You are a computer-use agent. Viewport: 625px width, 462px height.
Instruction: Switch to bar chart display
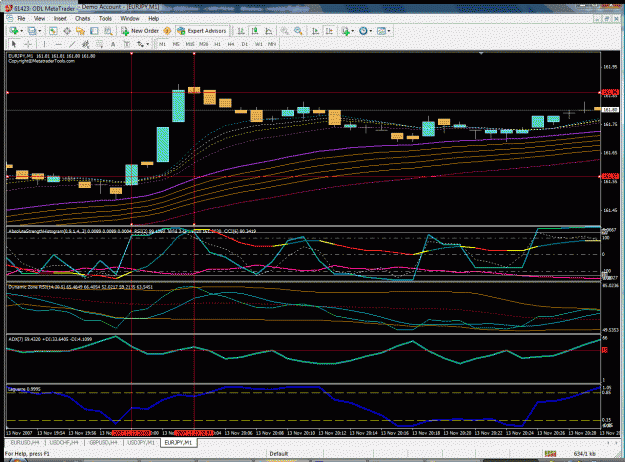coord(241,31)
